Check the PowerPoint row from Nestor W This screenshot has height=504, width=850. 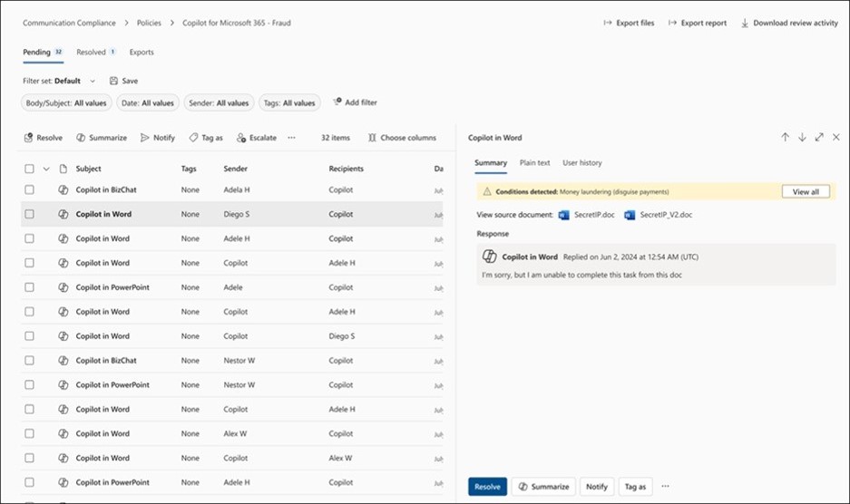tap(29, 384)
